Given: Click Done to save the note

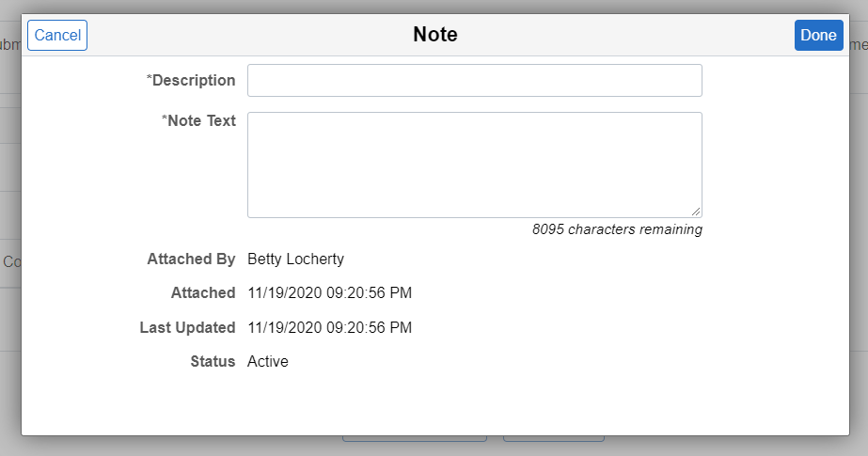Looking at the screenshot, I should tap(819, 36).
